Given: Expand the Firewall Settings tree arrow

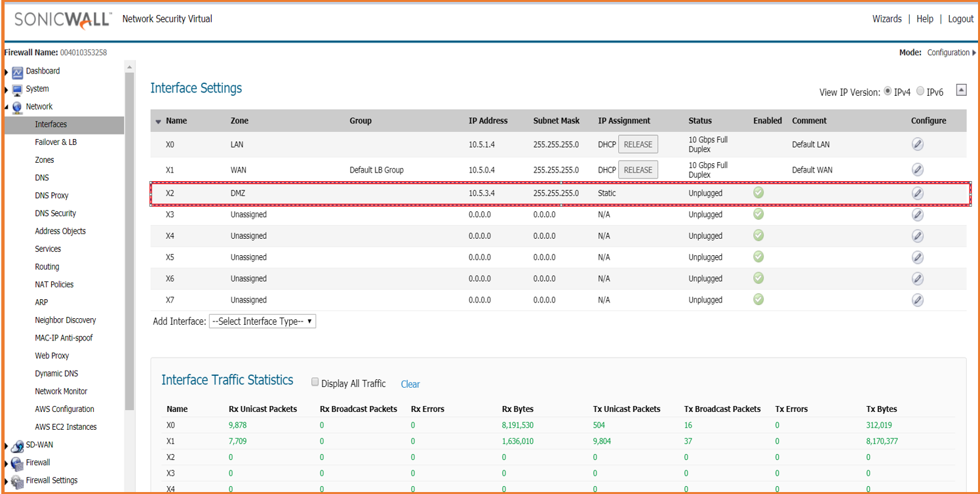Looking at the screenshot, I should pyautogui.click(x=7, y=481).
